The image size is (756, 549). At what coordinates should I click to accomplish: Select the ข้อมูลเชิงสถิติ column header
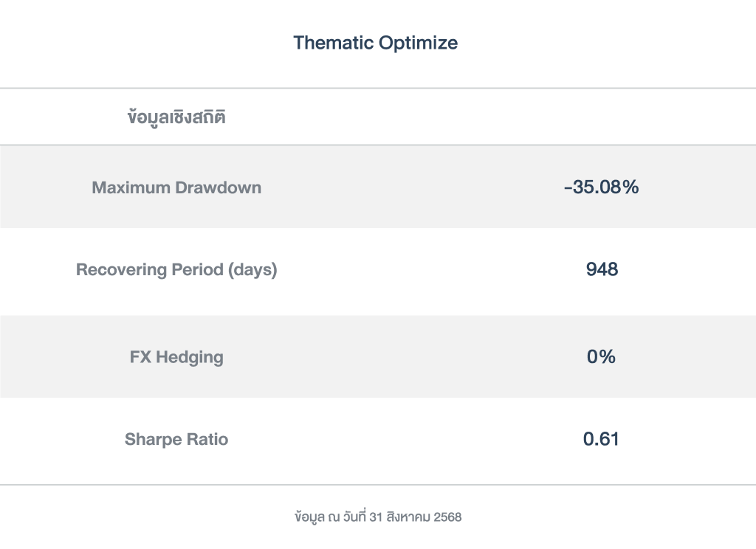[x=176, y=117]
